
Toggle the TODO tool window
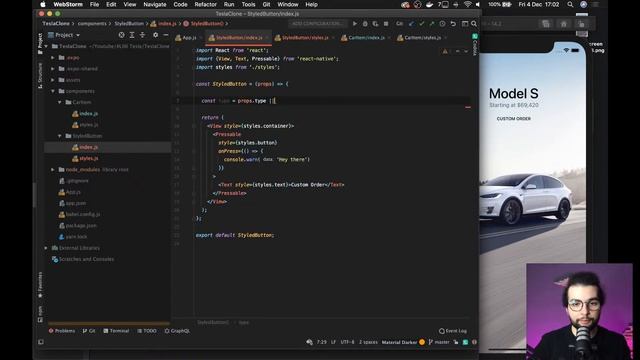[x=147, y=331]
